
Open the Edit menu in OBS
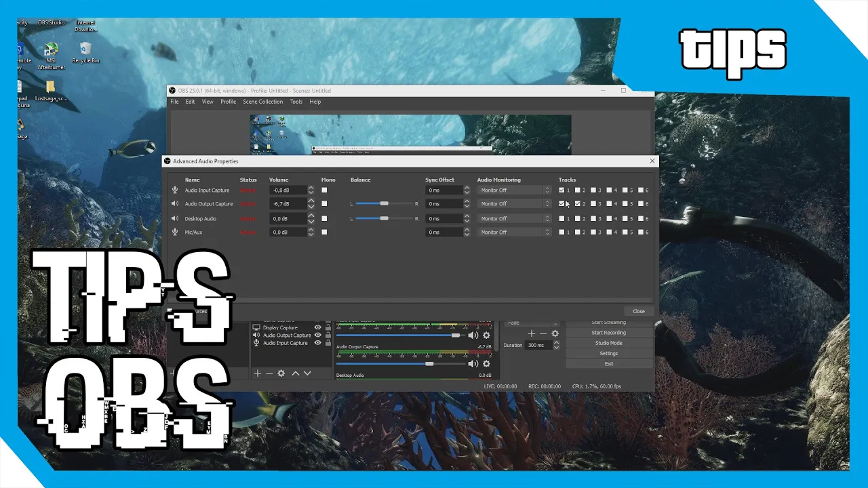[190, 102]
